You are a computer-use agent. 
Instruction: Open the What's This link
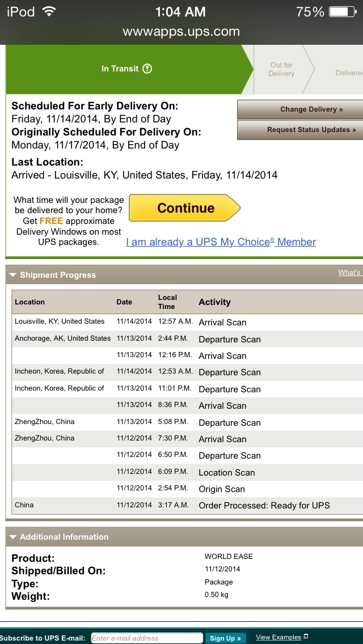click(351, 273)
